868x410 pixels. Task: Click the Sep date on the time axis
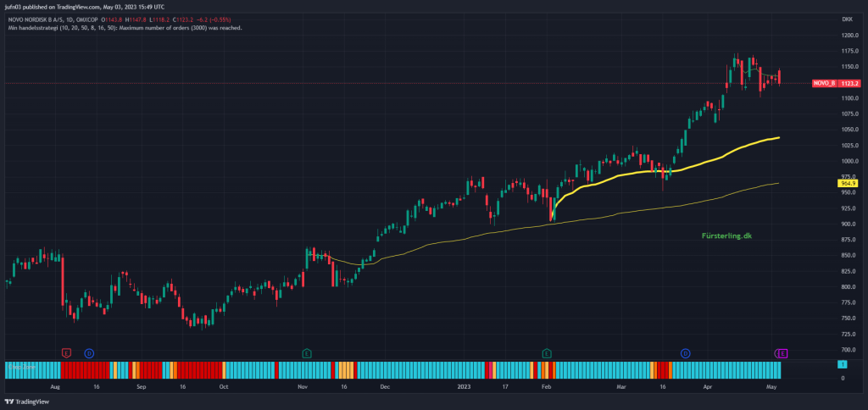140,388
